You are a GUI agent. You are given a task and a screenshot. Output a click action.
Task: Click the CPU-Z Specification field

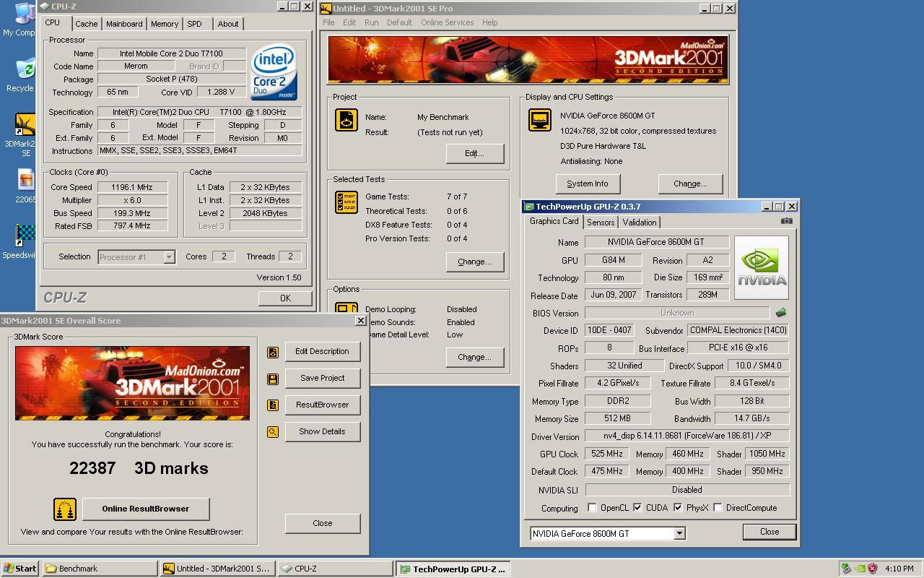coord(199,112)
